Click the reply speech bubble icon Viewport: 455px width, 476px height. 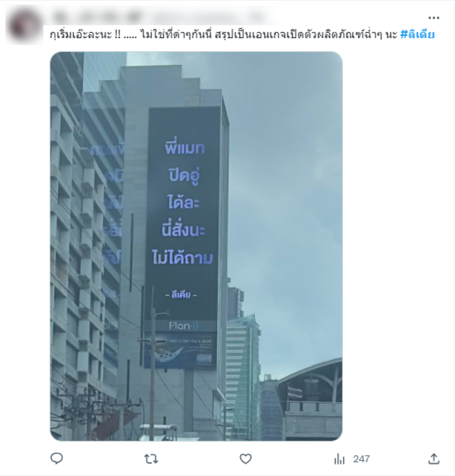coord(56,458)
